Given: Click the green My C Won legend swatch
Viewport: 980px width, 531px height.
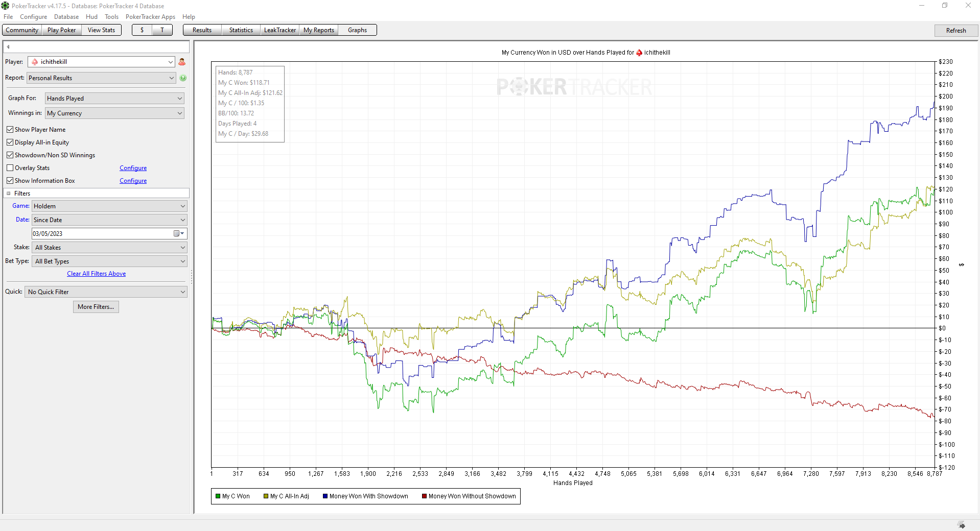Looking at the screenshot, I should click(x=218, y=496).
